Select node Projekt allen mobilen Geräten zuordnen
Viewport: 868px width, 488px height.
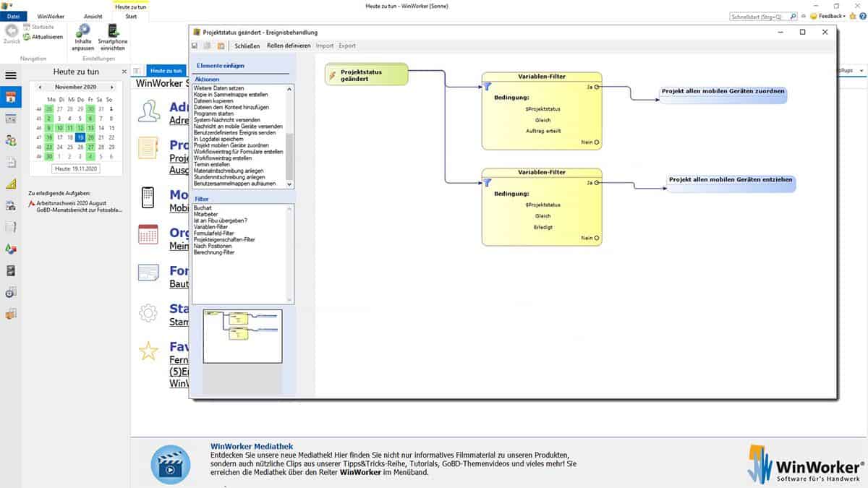723,95
